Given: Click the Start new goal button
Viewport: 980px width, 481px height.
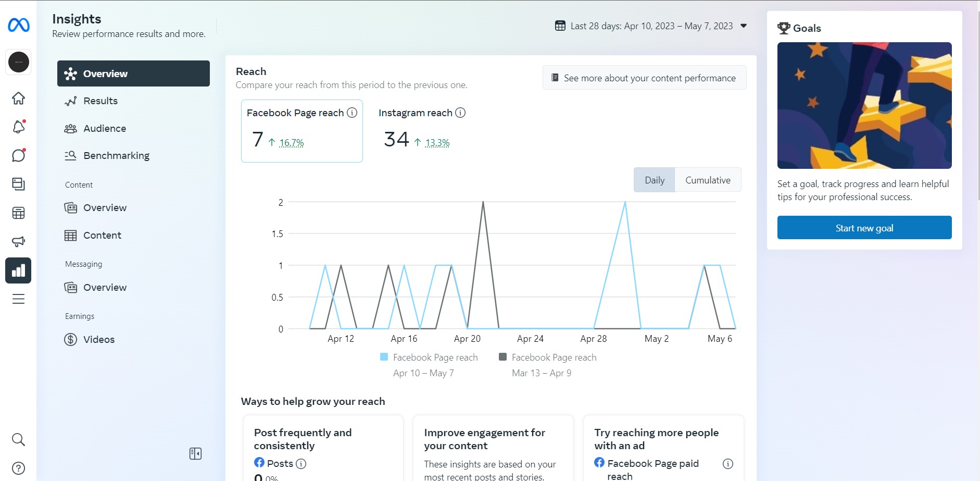Looking at the screenshot, I should (x=864, y=228).
